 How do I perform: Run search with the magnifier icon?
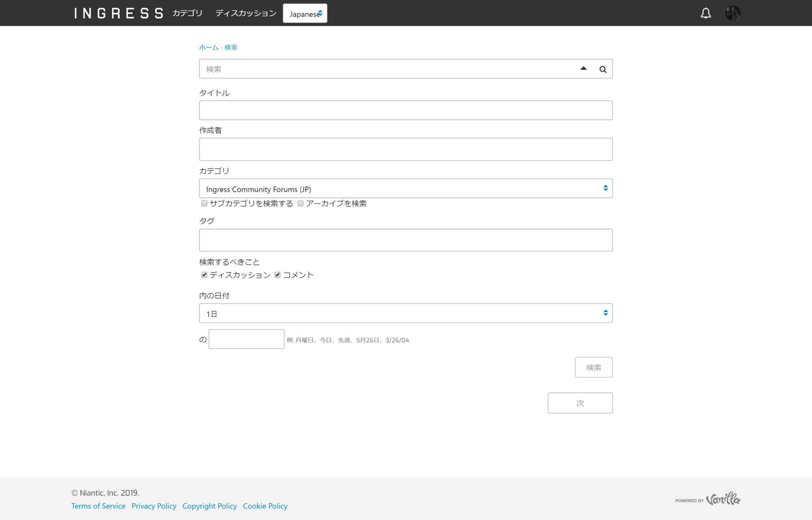point(603,69)
